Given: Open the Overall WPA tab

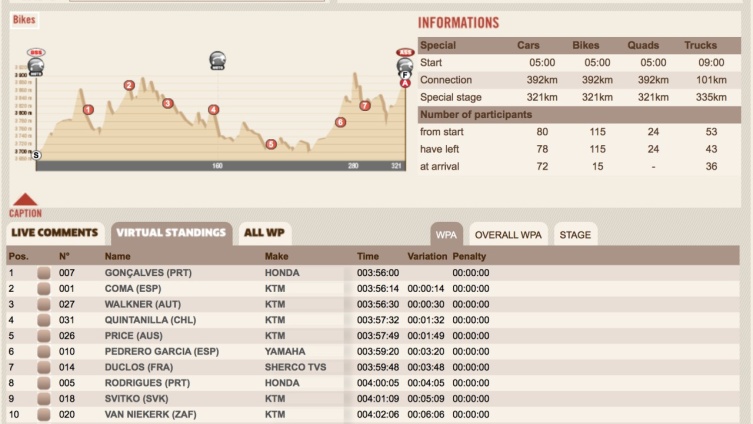Looking at the screenshot, I should coord(508,234).
